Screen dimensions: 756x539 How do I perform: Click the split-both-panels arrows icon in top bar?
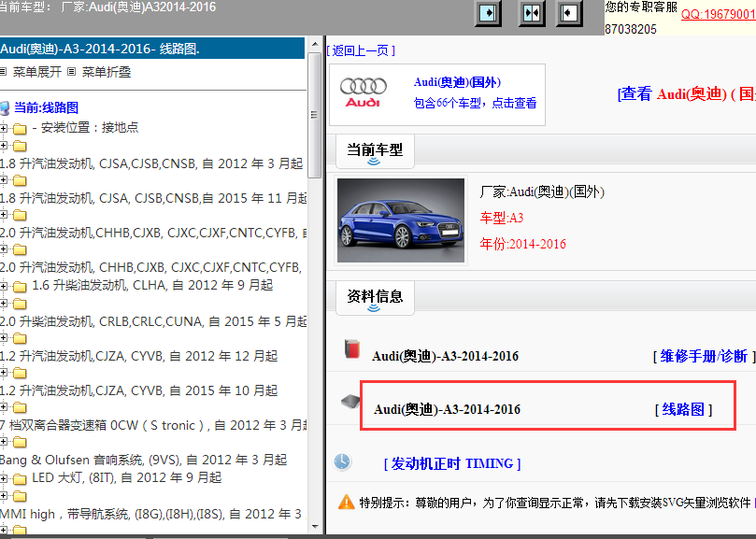coord(532,13)
